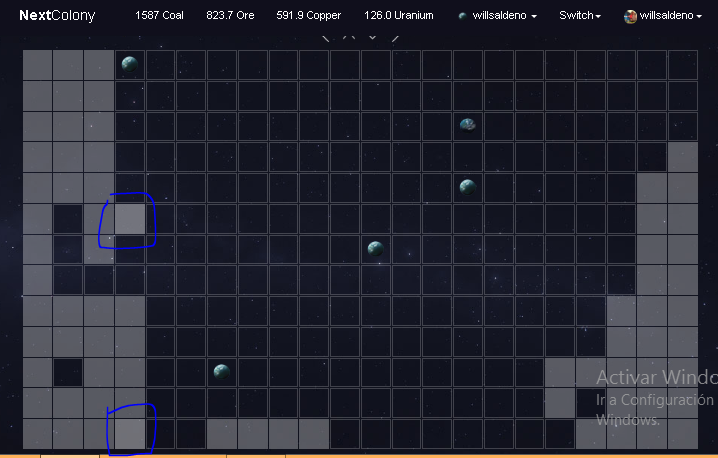Select the planet in the lower-left map area
This screenshot has width=718, height=458.
(222, 371)
